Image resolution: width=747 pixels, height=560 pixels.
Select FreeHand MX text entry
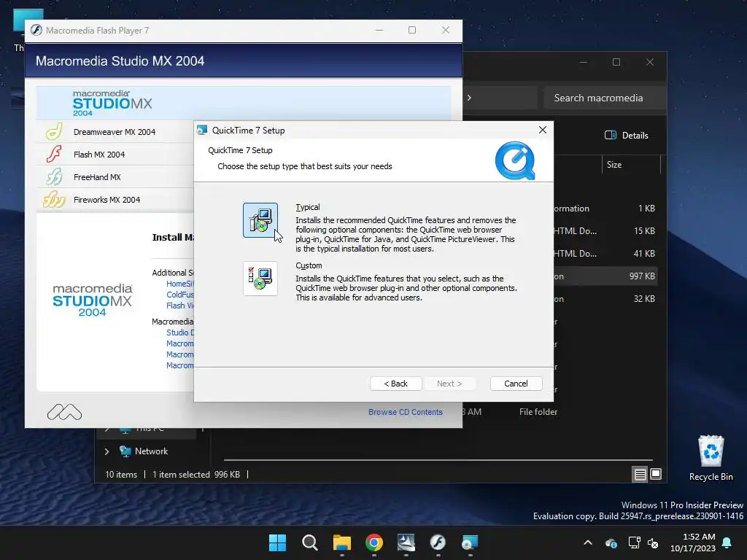point(97,177)
